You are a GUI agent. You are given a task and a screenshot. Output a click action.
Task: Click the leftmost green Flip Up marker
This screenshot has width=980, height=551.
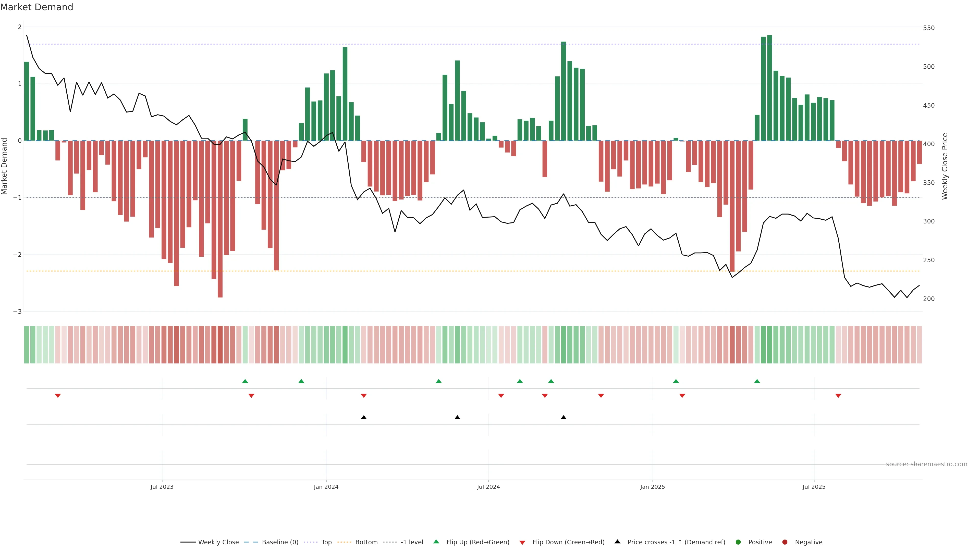point(245,381)
